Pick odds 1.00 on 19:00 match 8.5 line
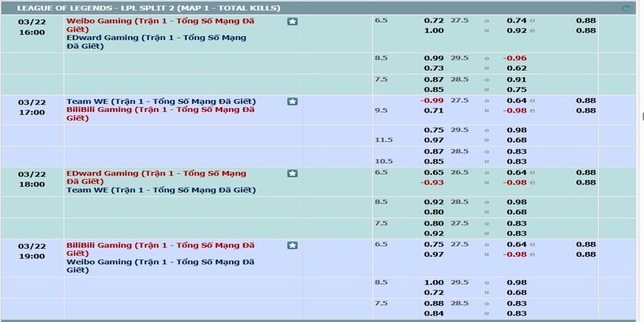Viewport: 644px width, 322px height. [434, 283]
